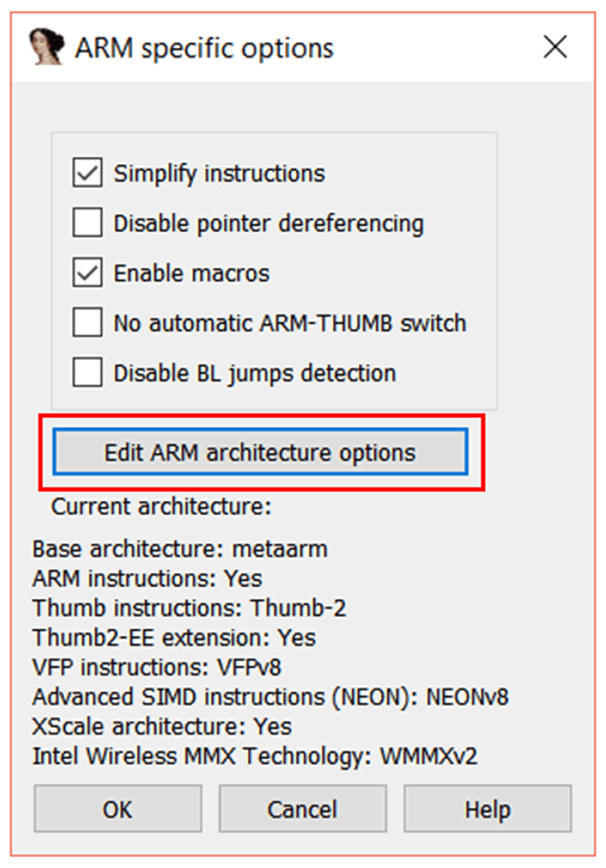Screen dimensions: 606x868
Task: Uncheck the Simplify instructions checkbox
Action: [87, 173]
